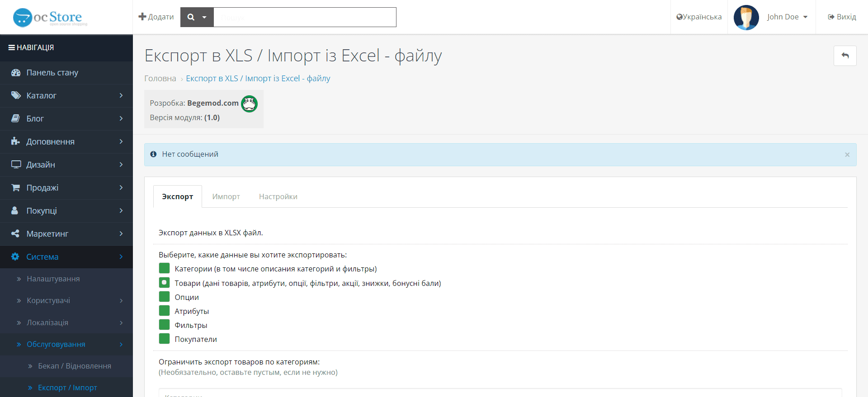The height and width of the screenshot is (397, 868).
Task: Click the search magnifier icon
Action: (191, 17)
